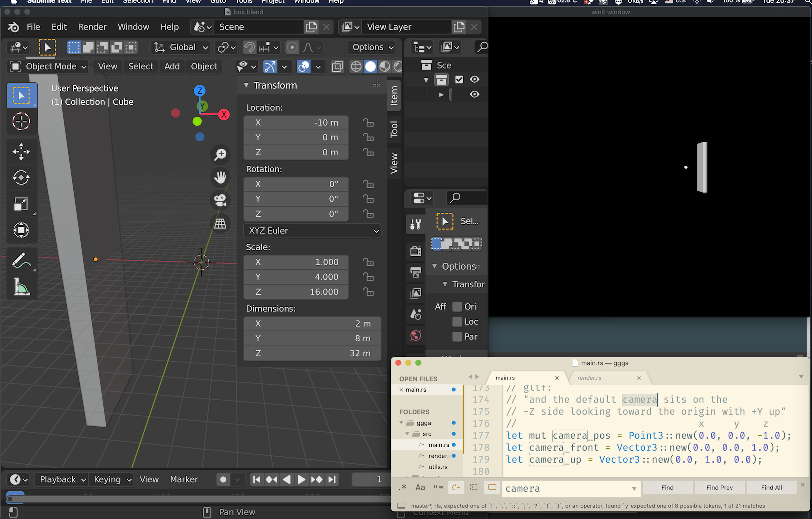The width and height of the screenshot is (812, 519).
Task: Open the Output properties printer icon
Action: (x=415, y=272)
